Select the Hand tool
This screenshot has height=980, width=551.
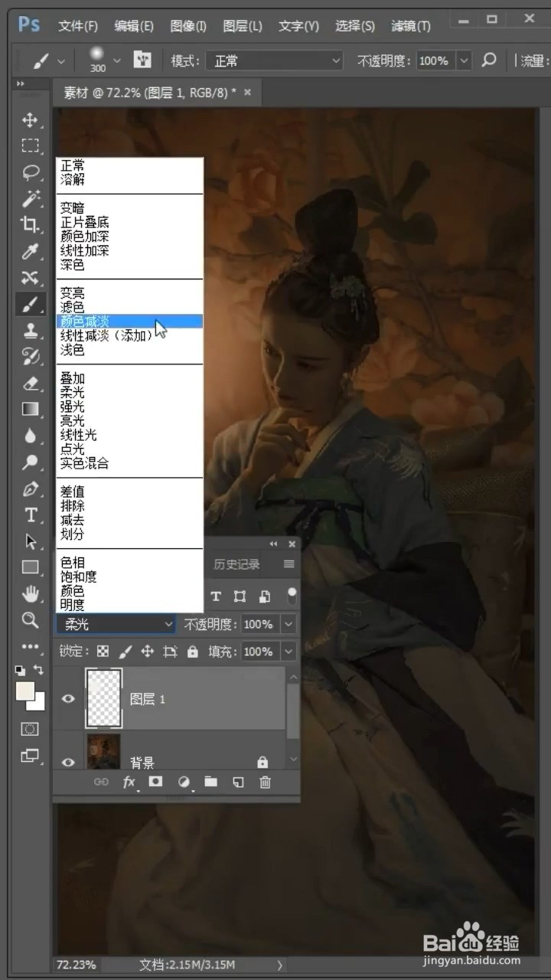(30, 593)
